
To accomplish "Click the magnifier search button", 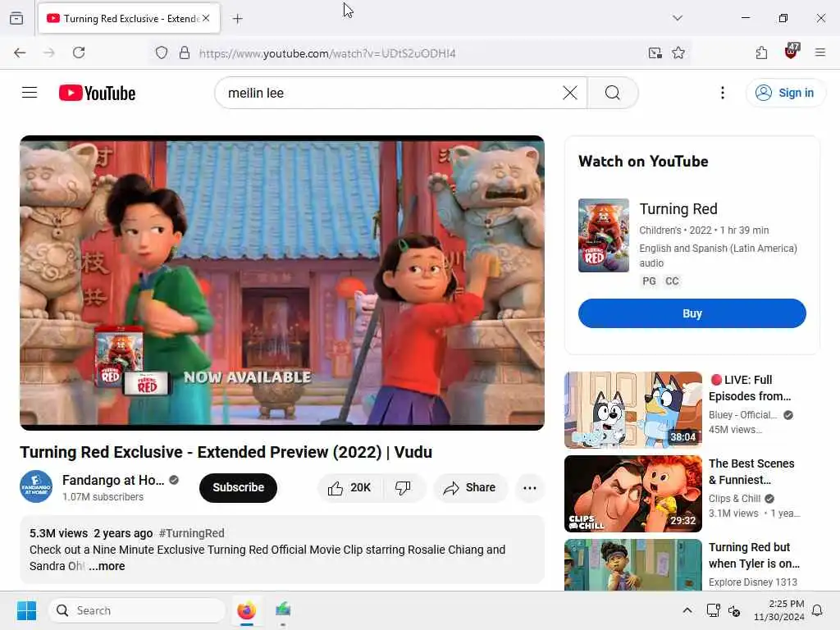I will [x=612, y=93].
